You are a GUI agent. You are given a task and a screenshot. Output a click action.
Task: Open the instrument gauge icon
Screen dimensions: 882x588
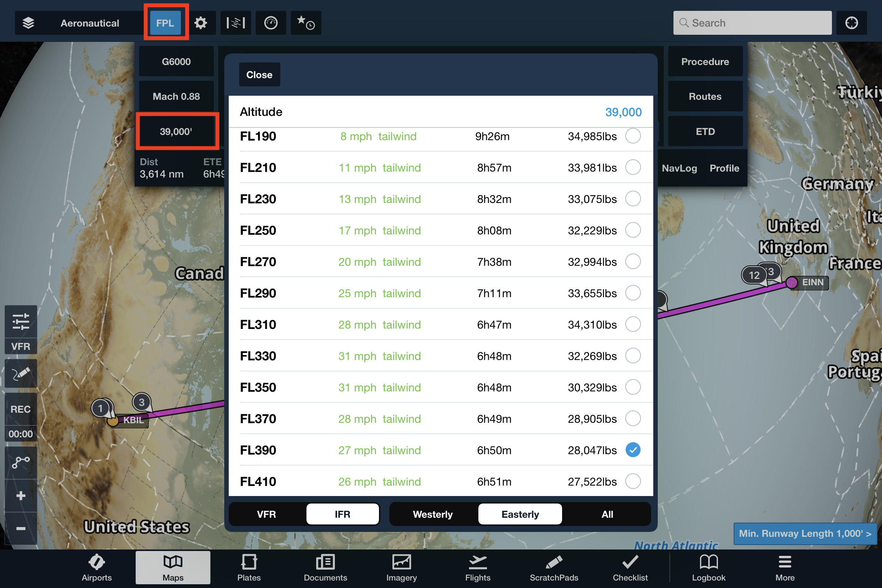tap(271, 23)
